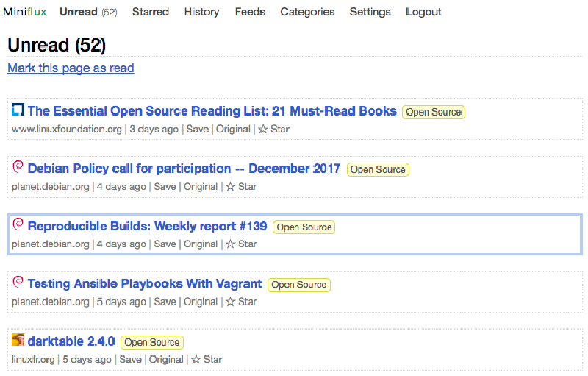Open Debian Policy call for participation article
The height and width of the screenshot is (376, 588).
pyautogui.click(x=184, y=169)
